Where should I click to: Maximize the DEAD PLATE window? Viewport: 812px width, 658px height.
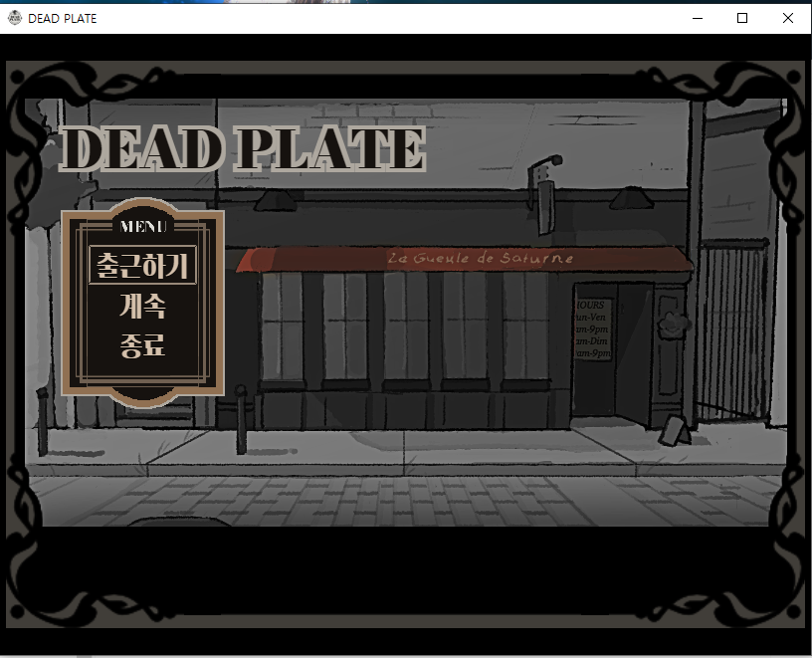click(x=742, y=18)
